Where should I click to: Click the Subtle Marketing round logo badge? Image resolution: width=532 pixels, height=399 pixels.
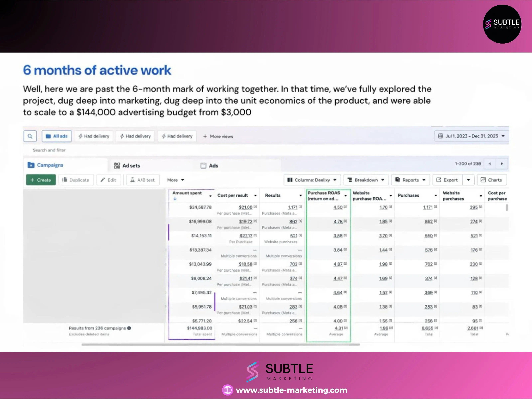tap(502, 24)
